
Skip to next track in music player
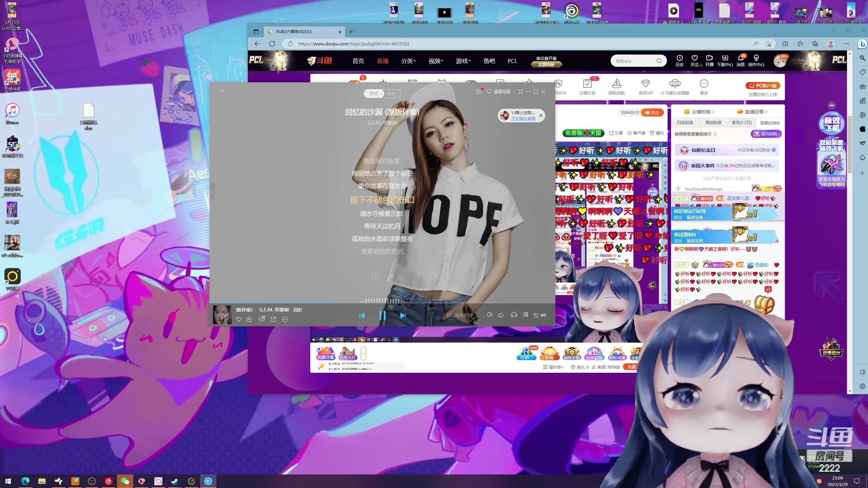(402, 316)
